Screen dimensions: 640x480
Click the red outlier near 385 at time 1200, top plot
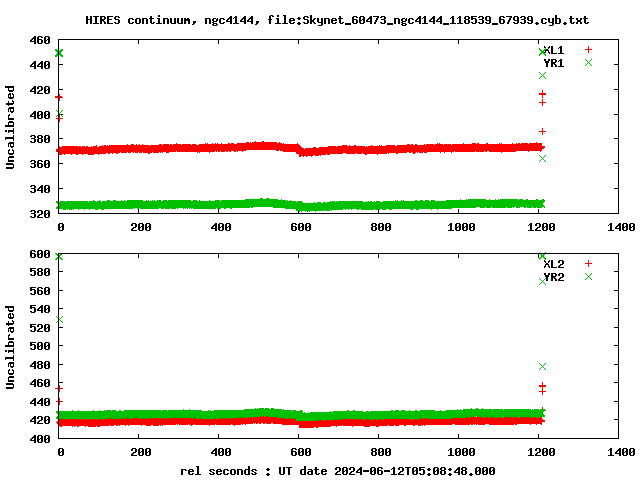(x=542, y=131)
